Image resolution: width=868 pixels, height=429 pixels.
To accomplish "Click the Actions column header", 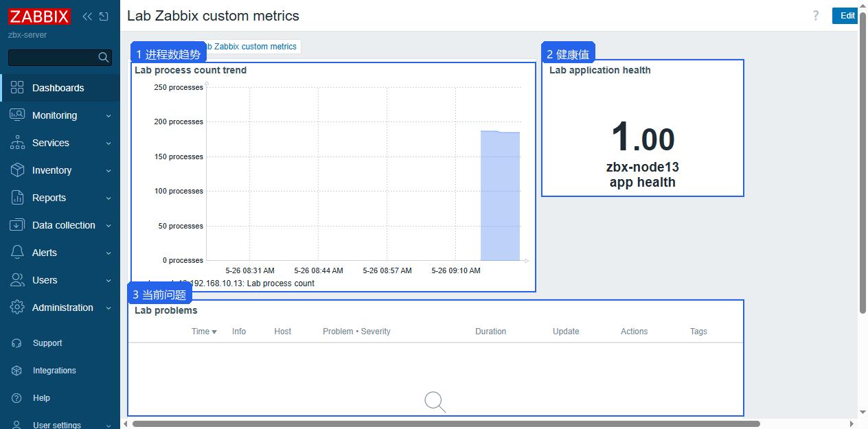I will pos(634,332).
